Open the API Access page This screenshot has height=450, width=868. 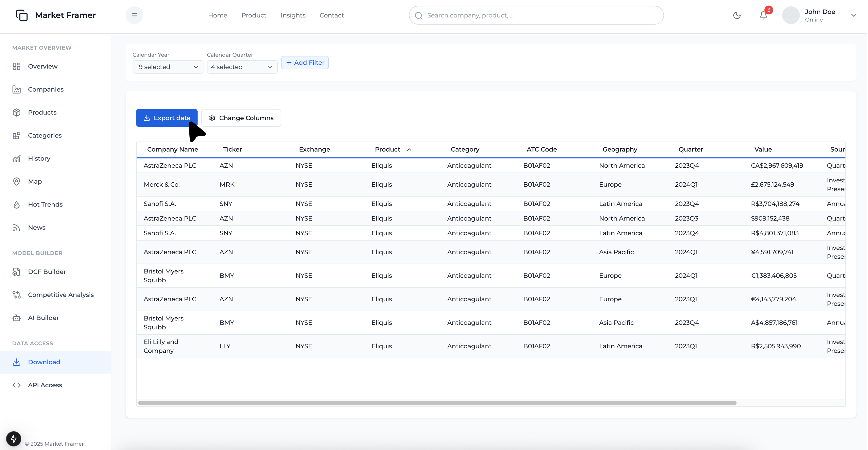pos(55,385)
